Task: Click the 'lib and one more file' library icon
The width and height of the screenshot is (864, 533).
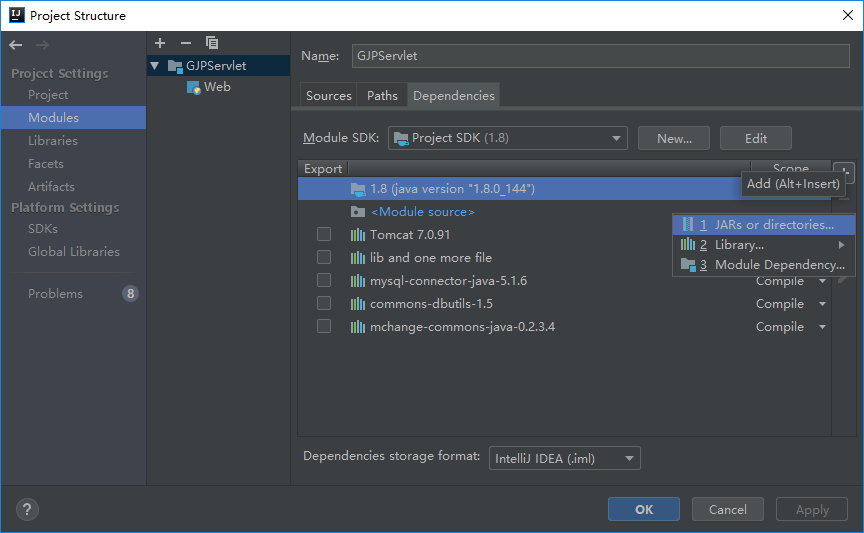Action: (358, 258)
